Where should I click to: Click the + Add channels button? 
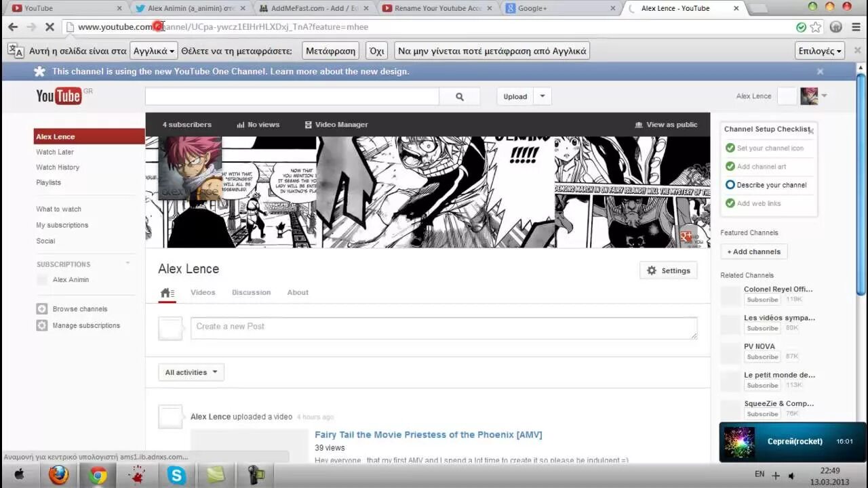tap(753, 251)
